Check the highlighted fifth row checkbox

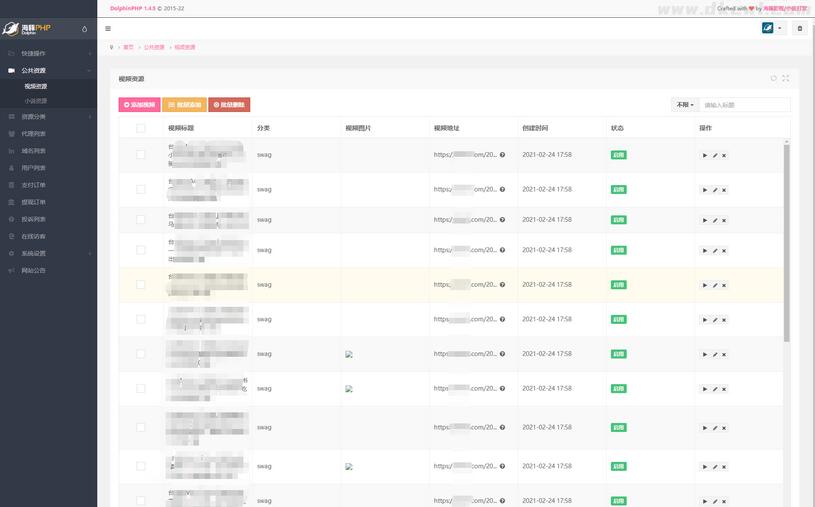141,285
